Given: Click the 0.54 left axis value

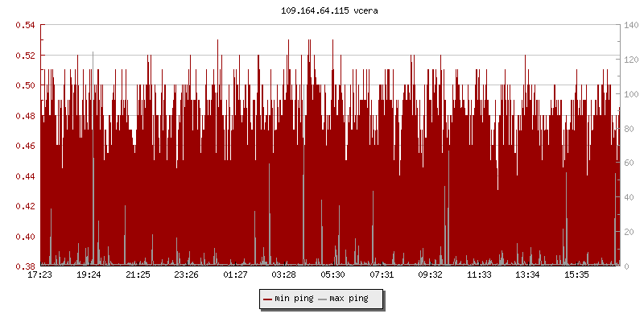Looking at the screenshot, I should [25, 26].
